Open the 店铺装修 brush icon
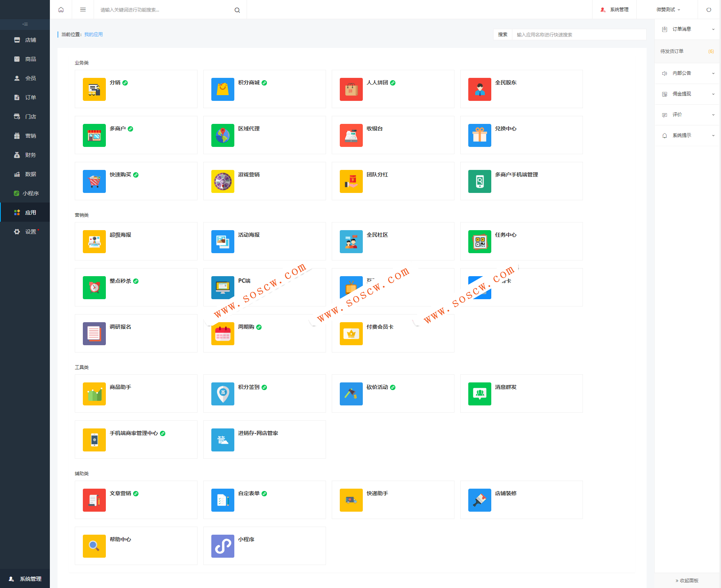Screen dimensions: 721x588 tap(479, 500)
